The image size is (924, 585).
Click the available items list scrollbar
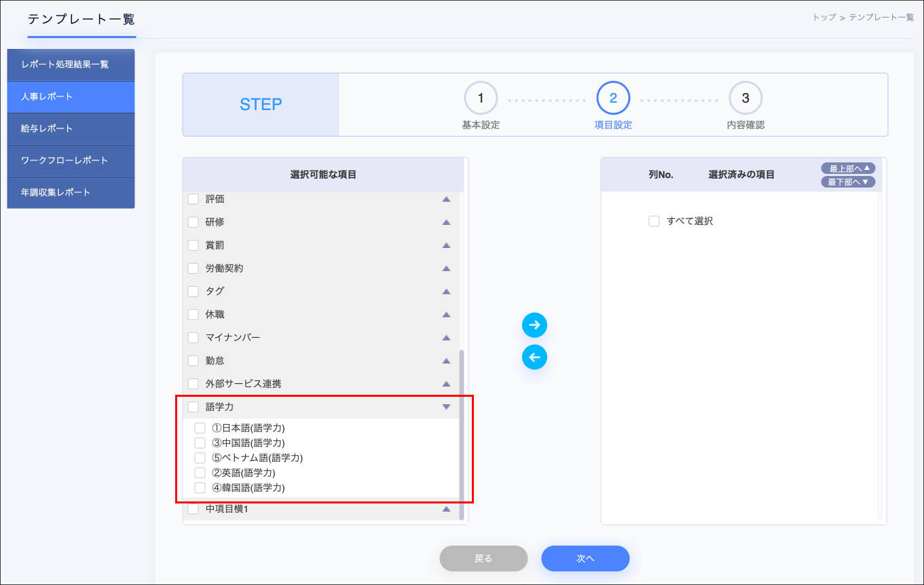(x=462, y=435)
